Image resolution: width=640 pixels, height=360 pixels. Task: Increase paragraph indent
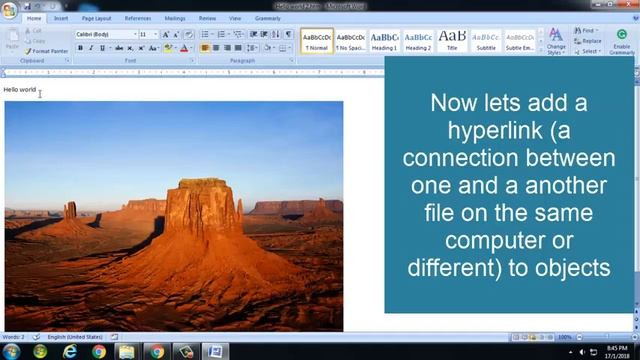tap(264, 34)
